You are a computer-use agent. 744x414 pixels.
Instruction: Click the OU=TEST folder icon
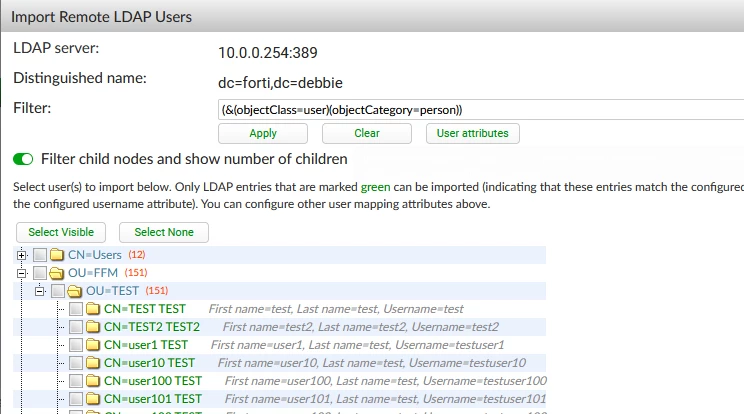(x=74, y=291)
